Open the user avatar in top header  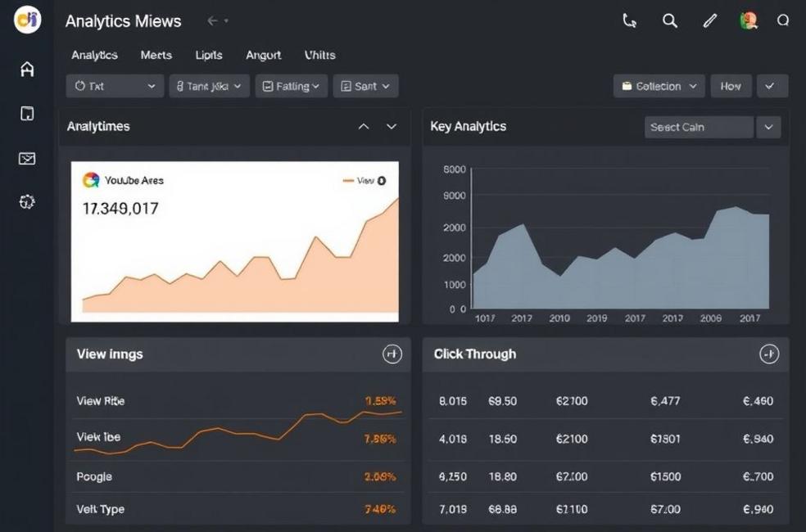[748, 21]
